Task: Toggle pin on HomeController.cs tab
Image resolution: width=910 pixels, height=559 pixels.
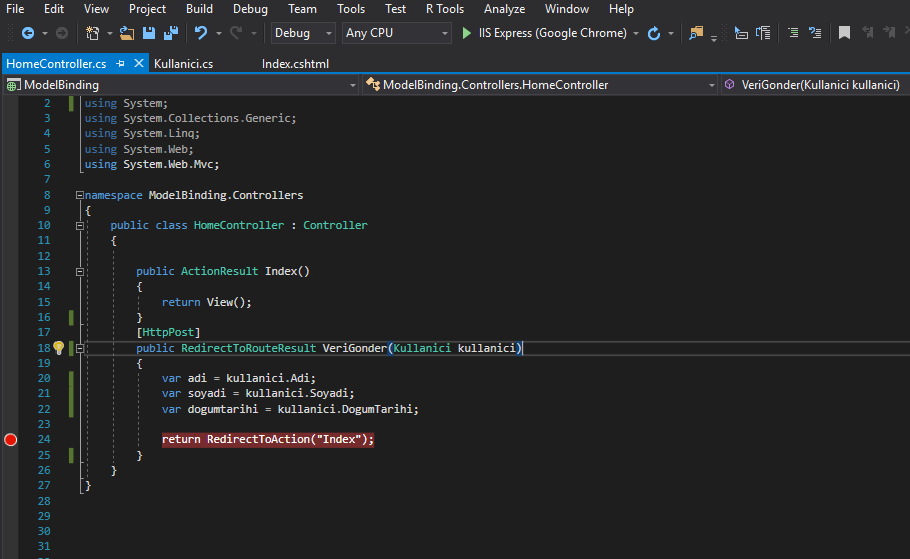Action: click(x=120, y=63)
